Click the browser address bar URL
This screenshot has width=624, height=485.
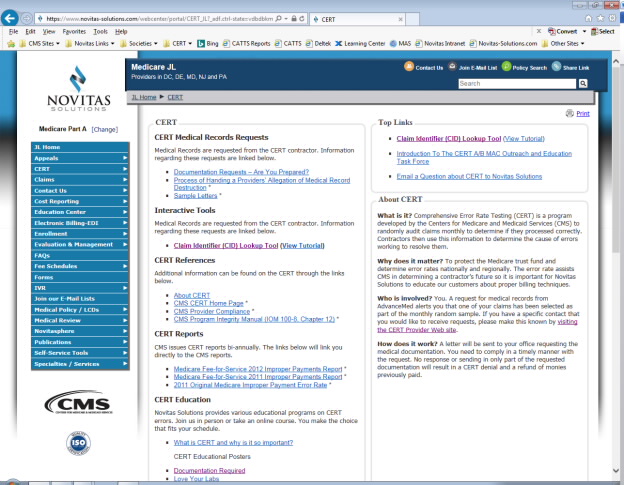click(159, 19)
